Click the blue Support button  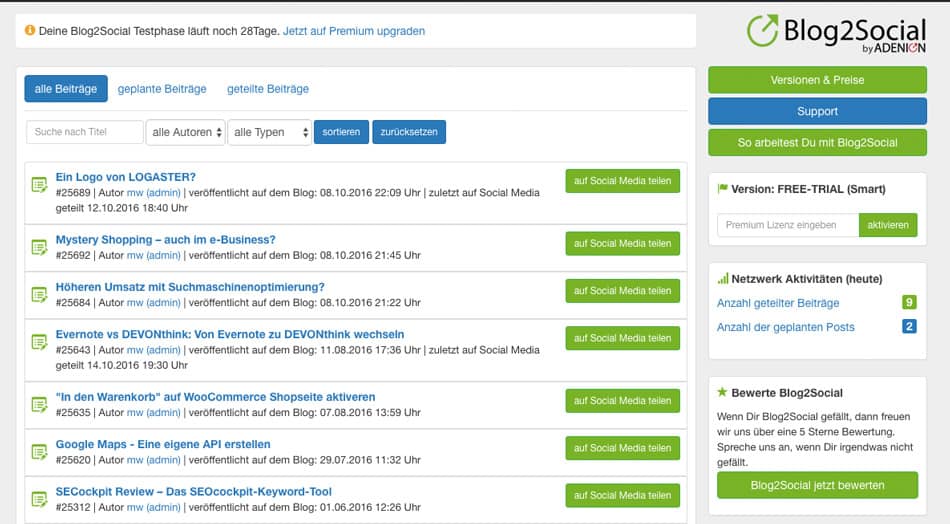pyautogui.click(x=817, y=111)
